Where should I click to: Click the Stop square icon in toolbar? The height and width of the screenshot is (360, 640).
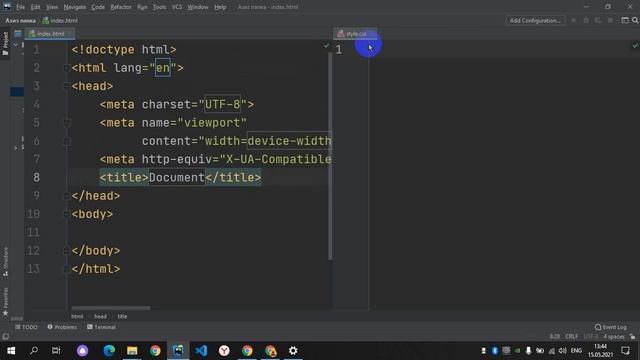[611, 20]
